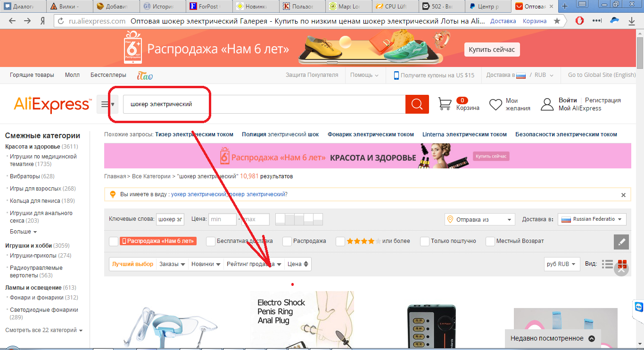
Task: Open the categories menu next to the logo
Action: [x=107, y=104]
